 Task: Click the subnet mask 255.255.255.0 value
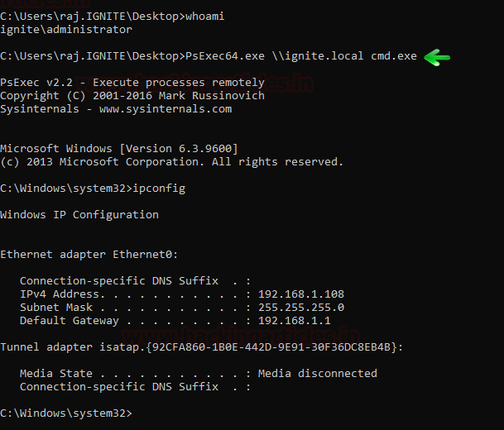300,308
